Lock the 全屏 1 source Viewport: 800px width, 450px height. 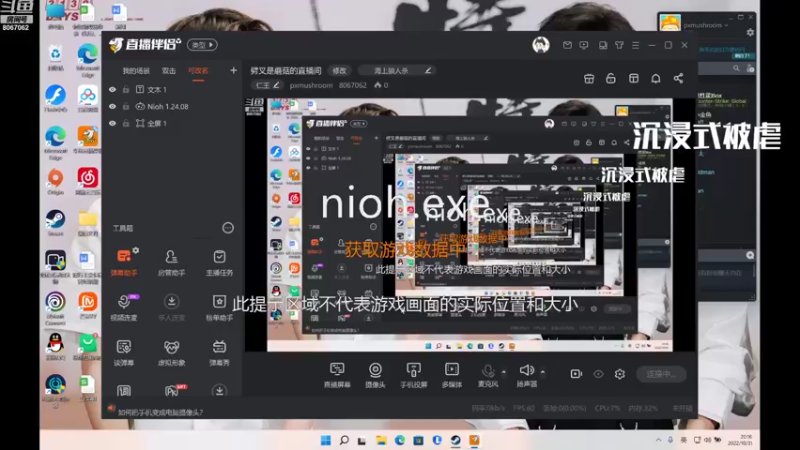[x=126, y=123]
